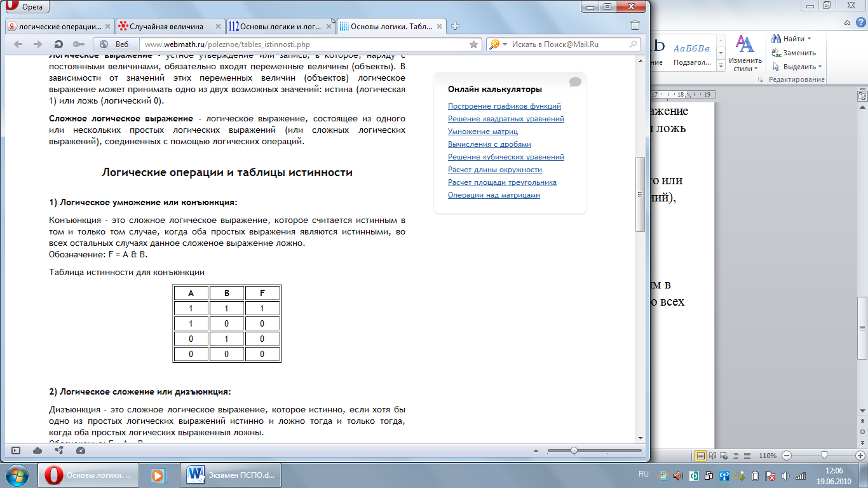Viewport: 868px width, 488px height.
Task: Open the closed tabs trash icon
Action: point(635,26)
